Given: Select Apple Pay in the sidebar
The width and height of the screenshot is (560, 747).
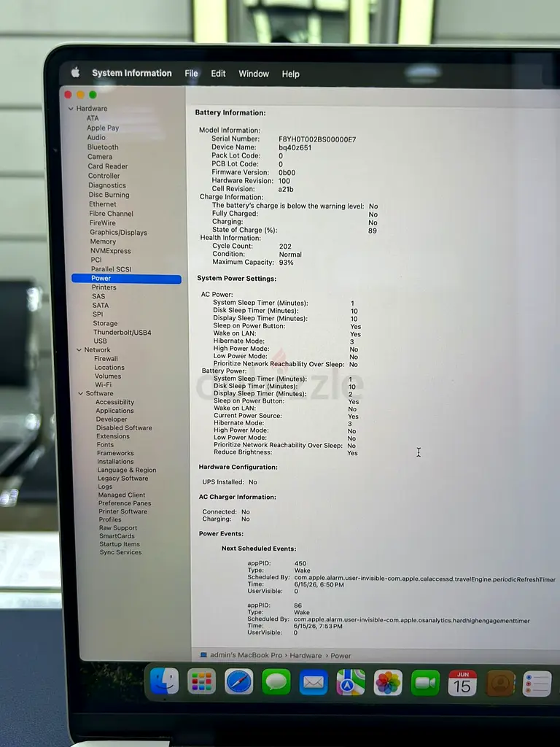Looking at the screenshot, I should coord(103,128).
